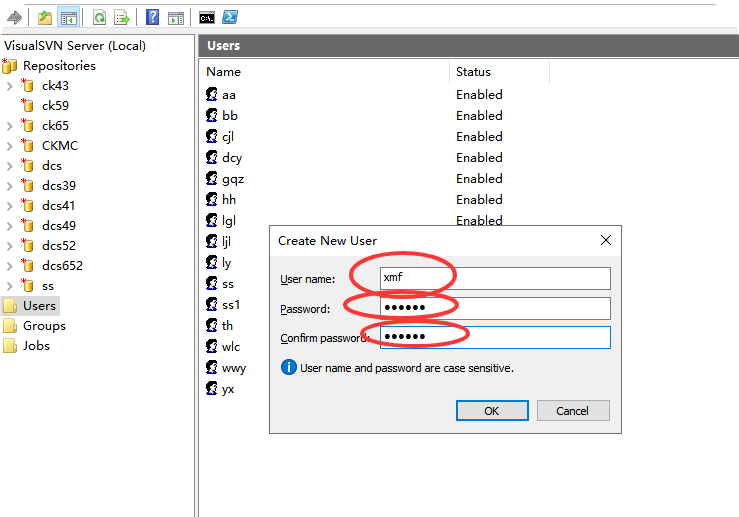
Task: Click OK in Create New User dialog
Action: click(x=492, y=410)
